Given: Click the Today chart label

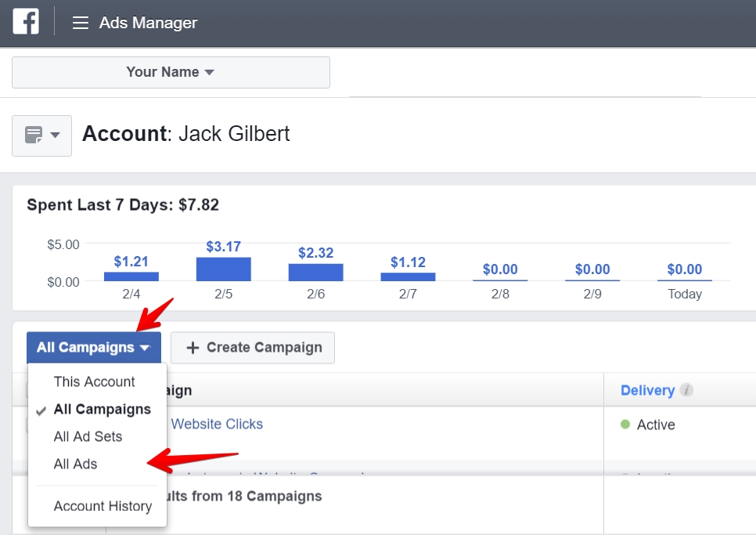Looking at the screenshot, I should 685,294.
